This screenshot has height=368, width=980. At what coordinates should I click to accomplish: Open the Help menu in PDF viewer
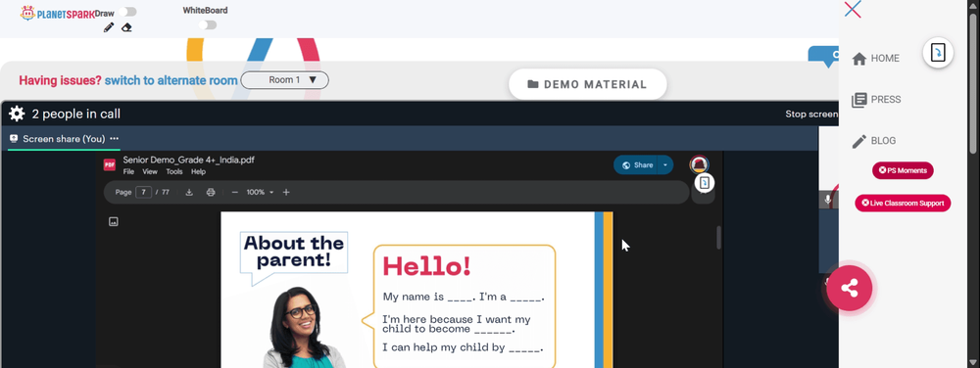198,171
